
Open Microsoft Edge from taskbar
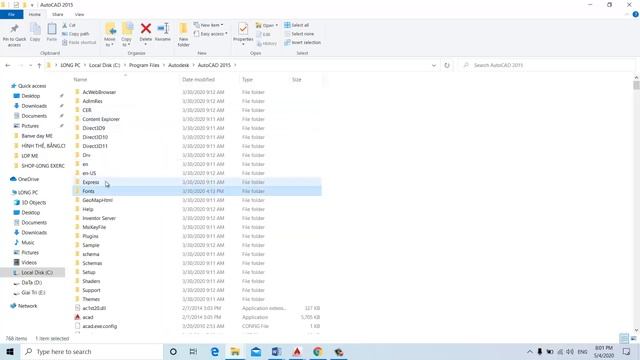[x=215, y=352]
